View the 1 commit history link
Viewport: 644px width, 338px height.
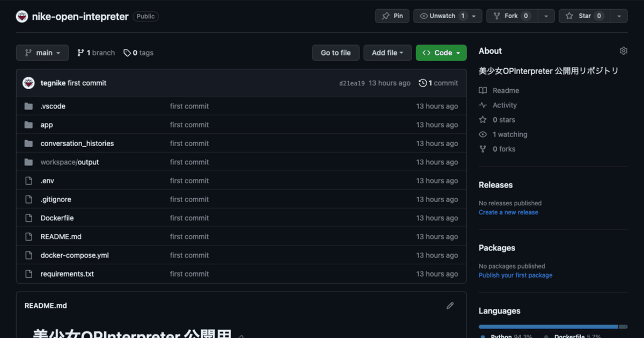[438, 83]
